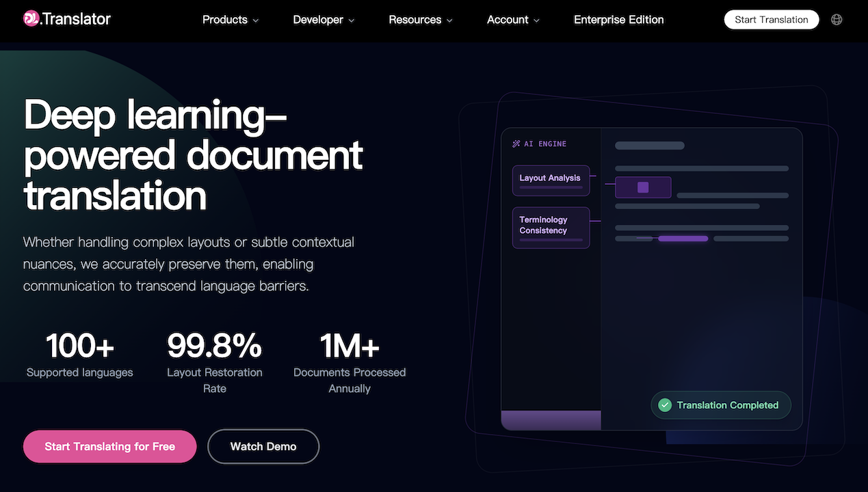Open the Account menu
Image resolution: width=868 pixels, height=492 pixels.
click(x=513, y=20)
